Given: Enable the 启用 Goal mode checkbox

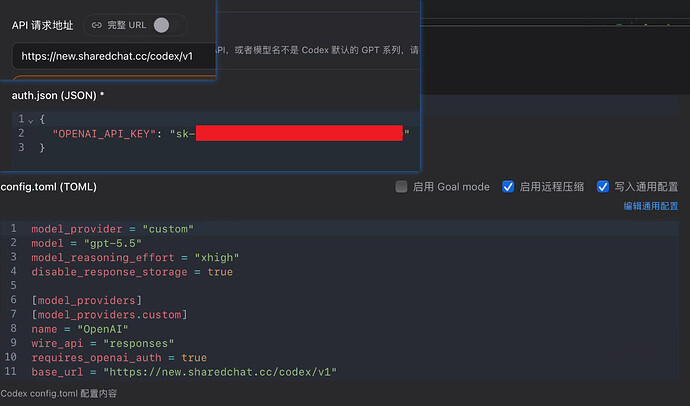Looking at the screenshot, I should tap(401, 187).
